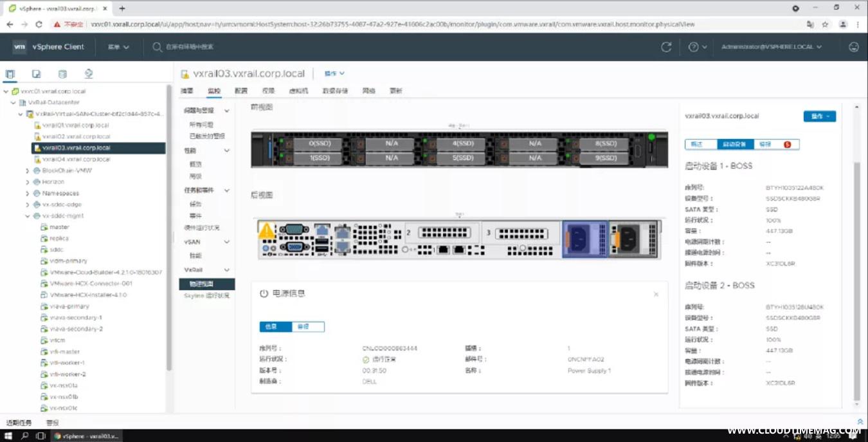Viewport: 868px width, 442px height.
Task: Select drive slot 8(SSD) in front view
Action: [x=606, y=143]
